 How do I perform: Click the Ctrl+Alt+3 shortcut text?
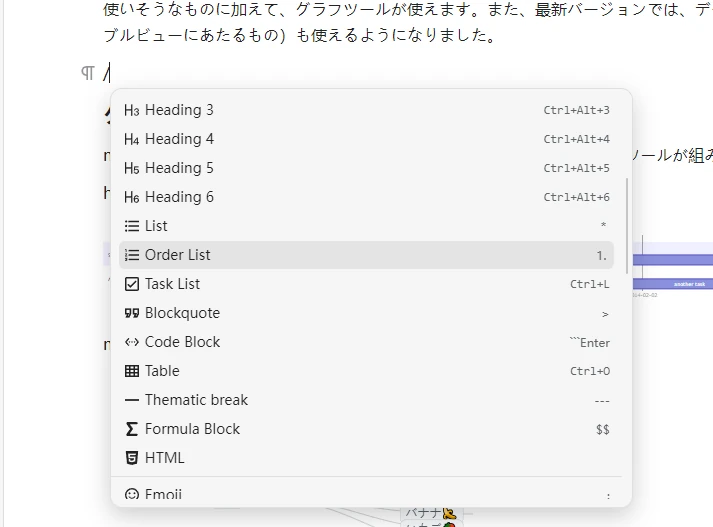tap(577, 110)
